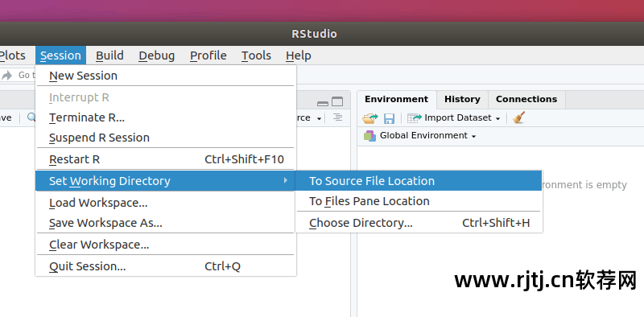This screenshot has width=644, height=317.
Task: Open the Tools menu
Action: click(x=256, y=56)
